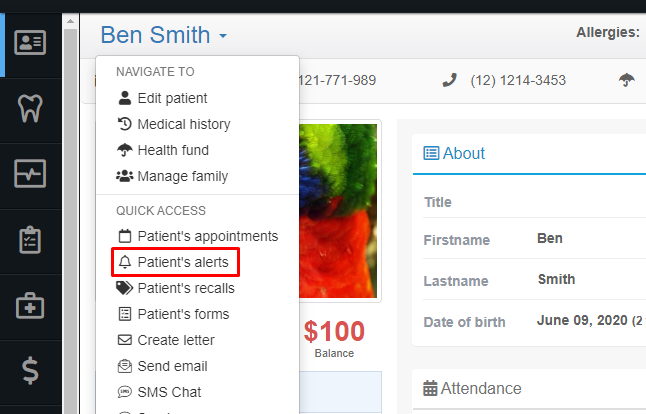Select the heartbeat monitor sidebar icon
Viewport: 646px width, 414px height.
30,173
